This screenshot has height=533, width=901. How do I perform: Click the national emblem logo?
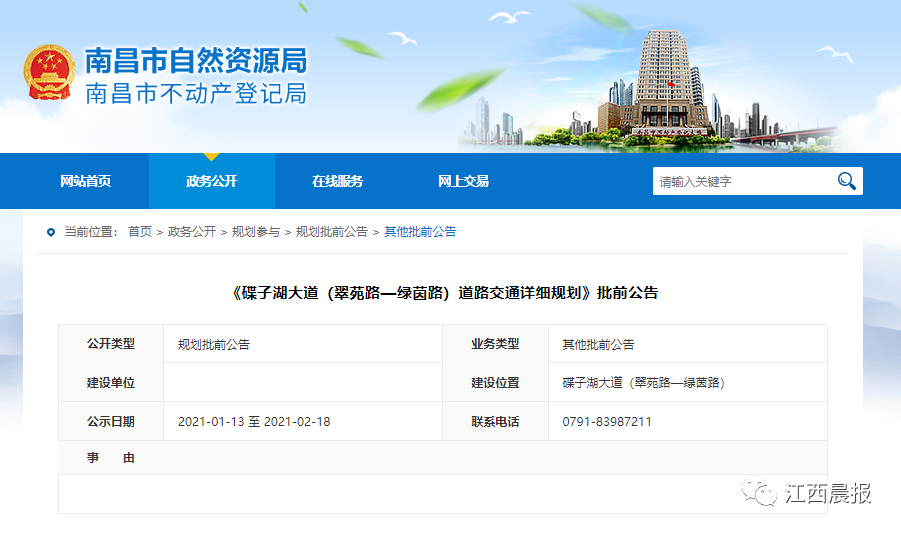tap(49, 72)
